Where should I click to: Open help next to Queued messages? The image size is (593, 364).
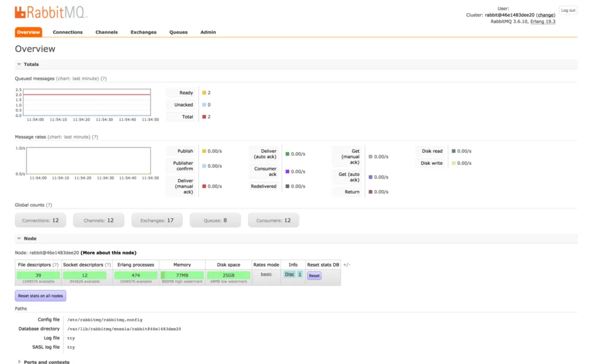(104, 79)
